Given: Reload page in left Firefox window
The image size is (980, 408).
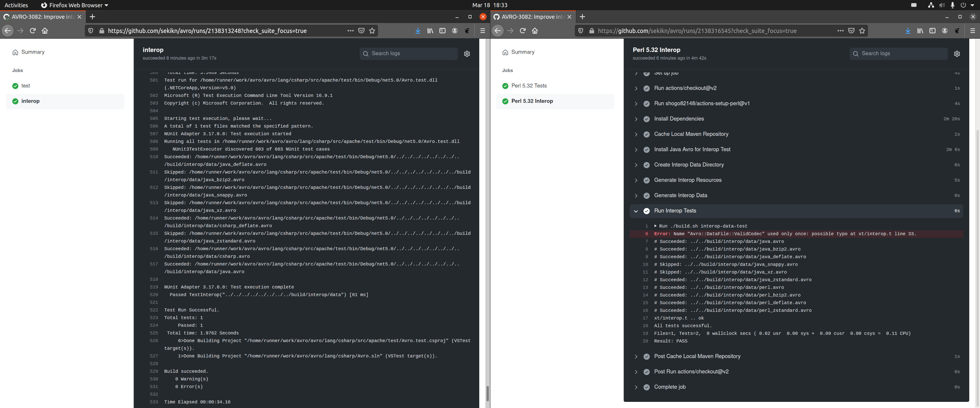Looking at the screenshot, I should point(33,31).
